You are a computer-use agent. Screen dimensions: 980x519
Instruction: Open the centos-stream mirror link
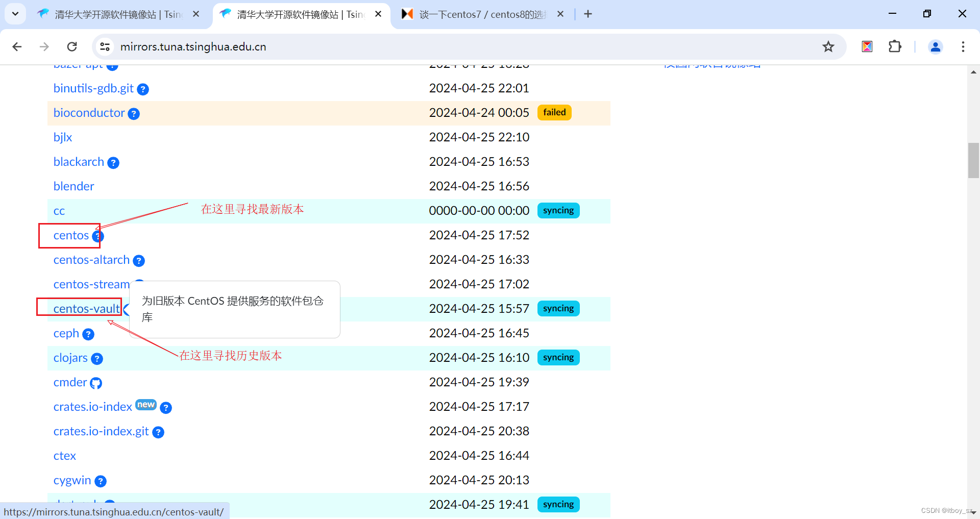[x=91, y=284]
